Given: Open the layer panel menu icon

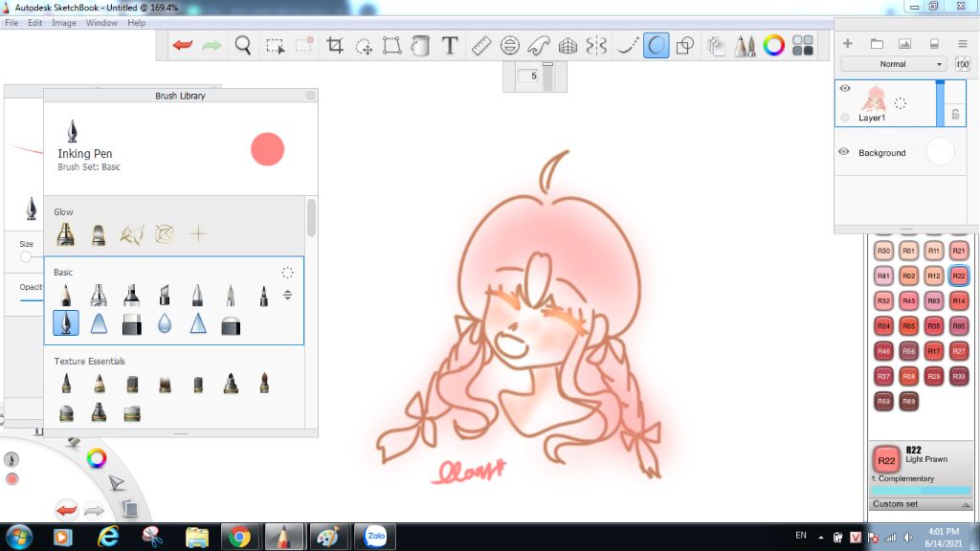Looking at the screenshot, I should (x=963, y=44).
